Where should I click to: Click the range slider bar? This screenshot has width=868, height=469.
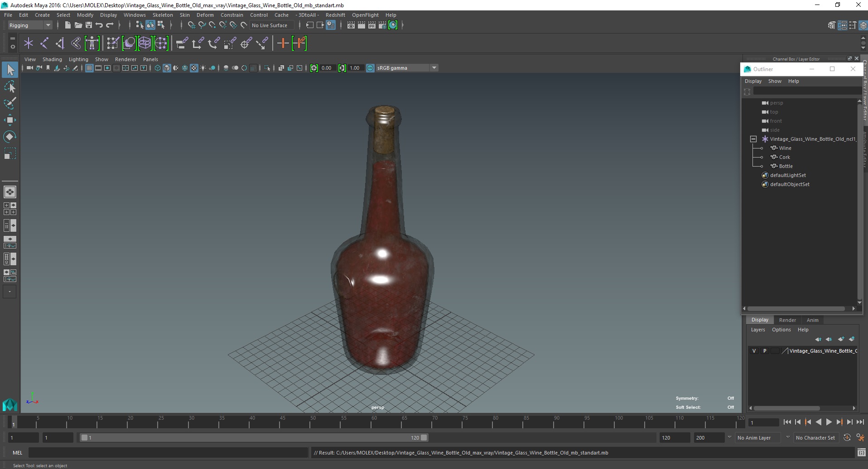tap(254, 438)
